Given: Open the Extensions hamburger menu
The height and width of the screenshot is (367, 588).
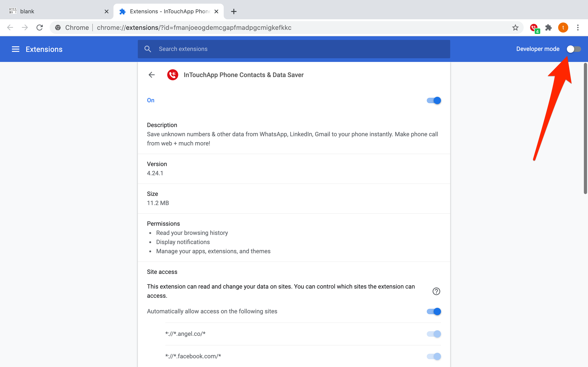Looking at the screenshot, I should pyautogui.click(x=16, y=49).
